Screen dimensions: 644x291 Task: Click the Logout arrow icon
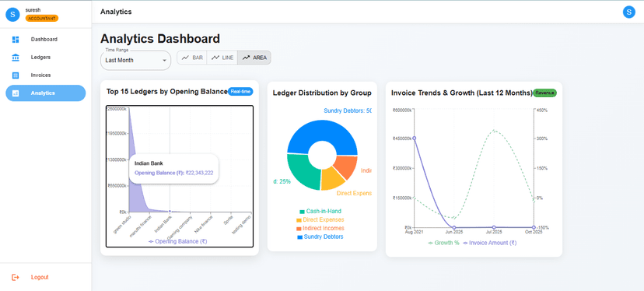pos(16,277)
